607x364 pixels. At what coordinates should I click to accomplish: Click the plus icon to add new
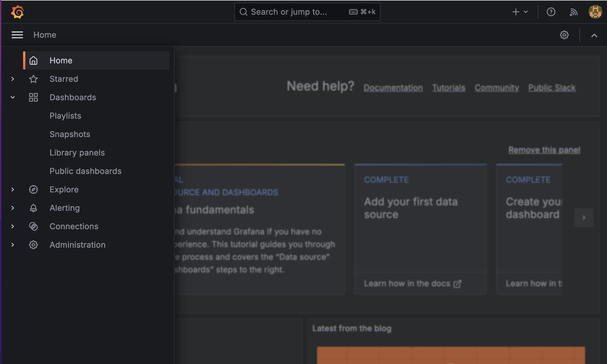[516, 12]
